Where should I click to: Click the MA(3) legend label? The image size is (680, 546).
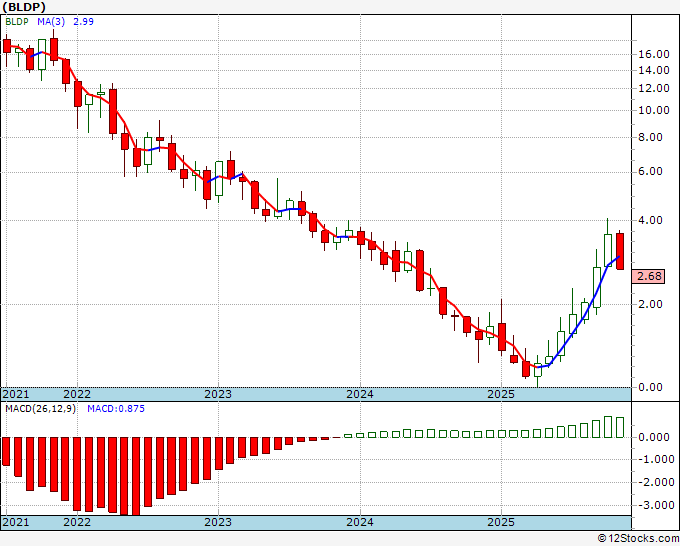point(51,22)
